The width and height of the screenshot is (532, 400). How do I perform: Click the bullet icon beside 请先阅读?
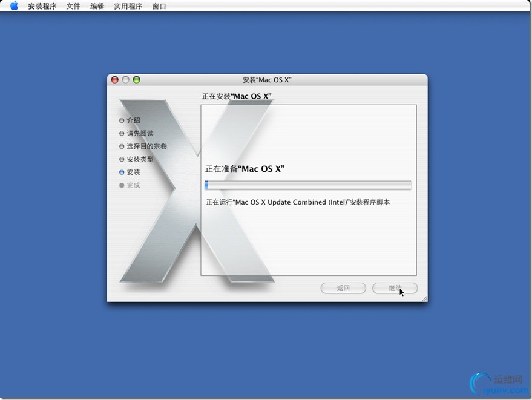coord(122,133)
